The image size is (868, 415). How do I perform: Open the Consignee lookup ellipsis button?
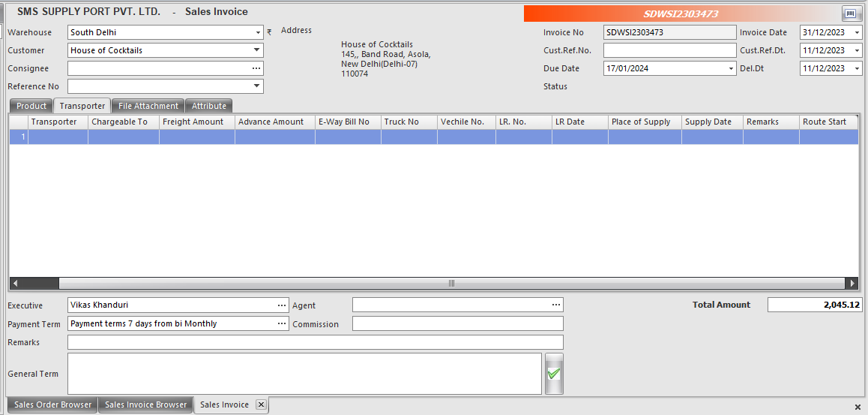(x=256, y=68)
